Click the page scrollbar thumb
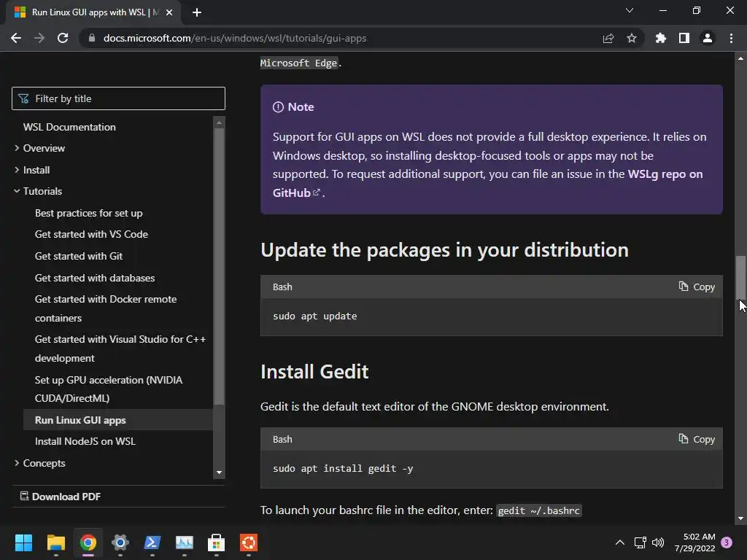 tap(741, 278)
